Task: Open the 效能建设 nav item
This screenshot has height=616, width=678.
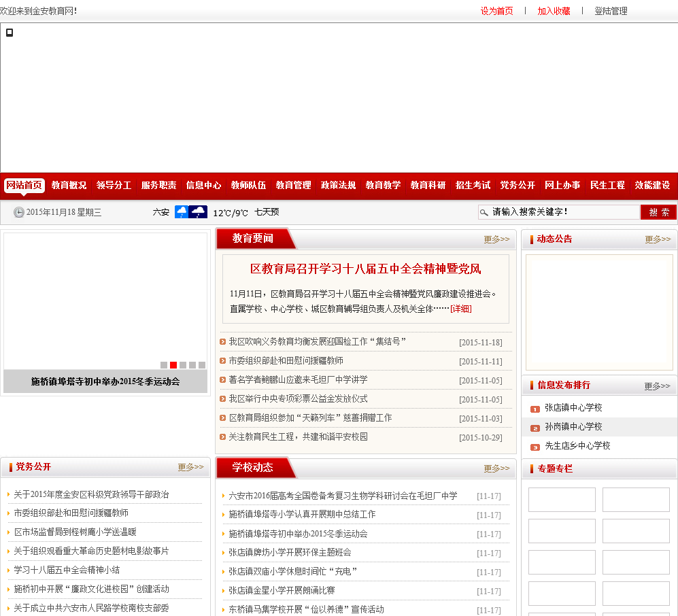Action: coord(652,186)
